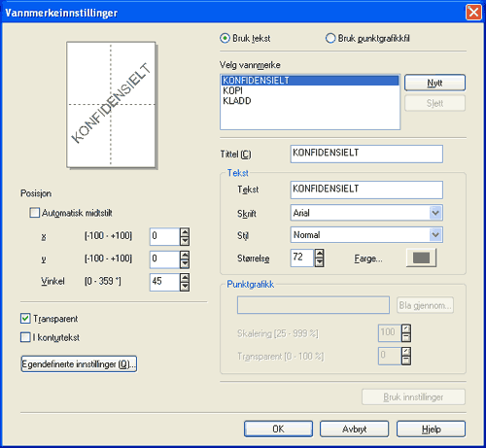Select the Bruk tekst radio button

tap(225, 39)
